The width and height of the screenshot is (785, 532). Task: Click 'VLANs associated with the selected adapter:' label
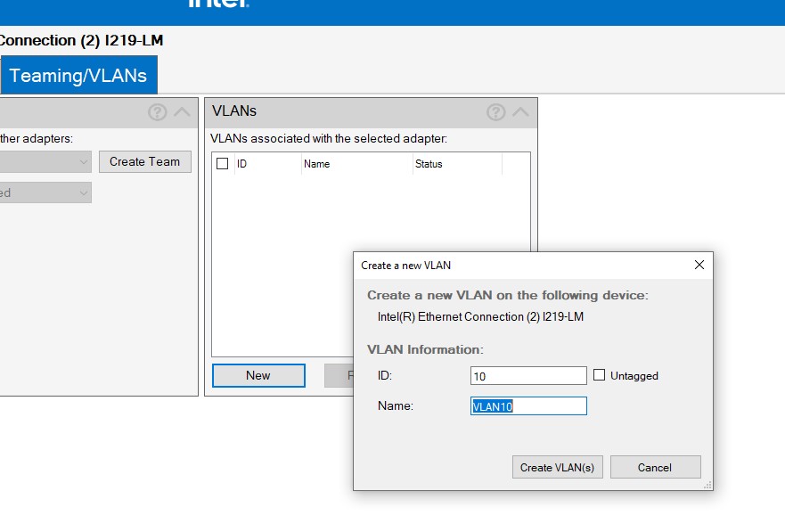[x=329, y=139]
